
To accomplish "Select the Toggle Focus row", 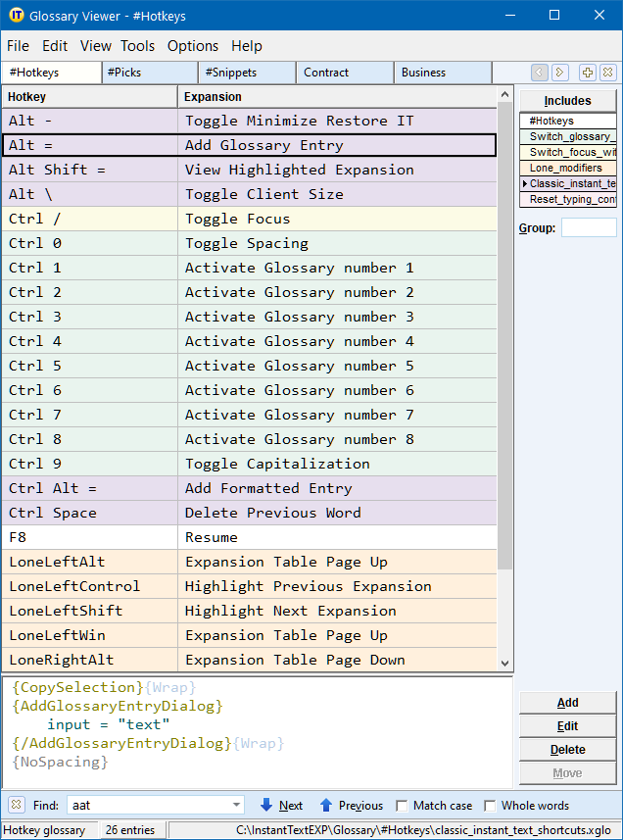I will point(250,219).
